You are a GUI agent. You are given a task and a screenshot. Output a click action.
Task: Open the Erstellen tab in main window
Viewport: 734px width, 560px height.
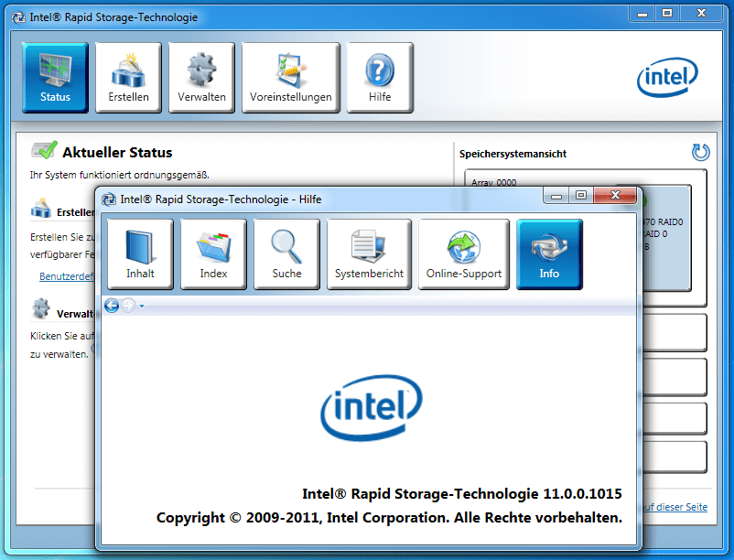(x=128, y=78)
